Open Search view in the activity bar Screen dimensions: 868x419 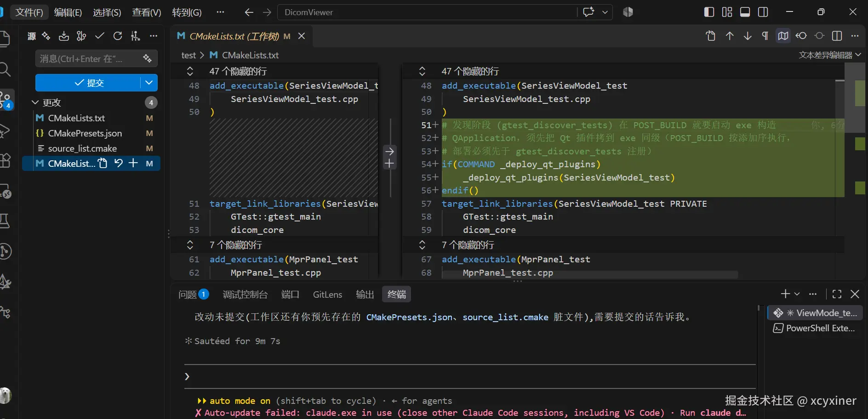tap(5, 69)
